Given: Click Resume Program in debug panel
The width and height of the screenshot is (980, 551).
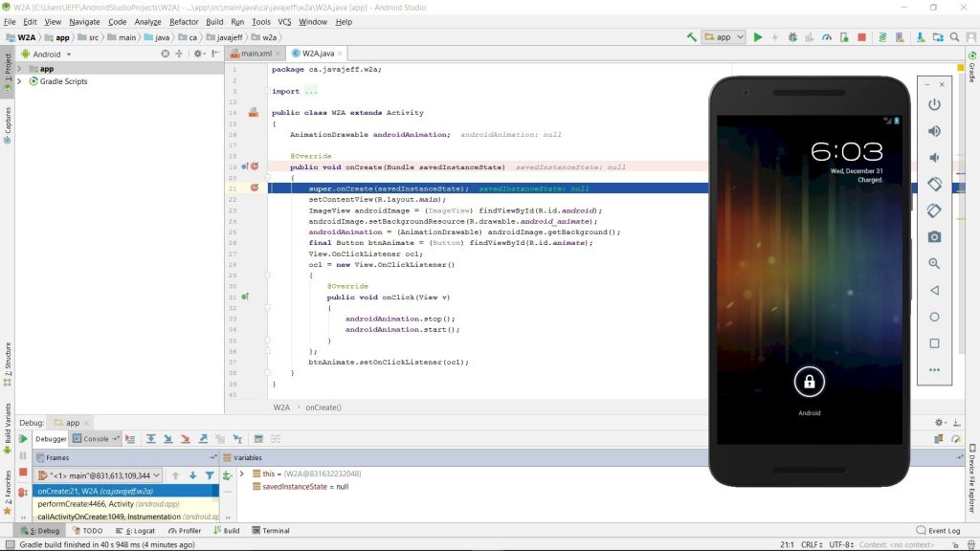Looking at the screenshot, I should [23, 439].
